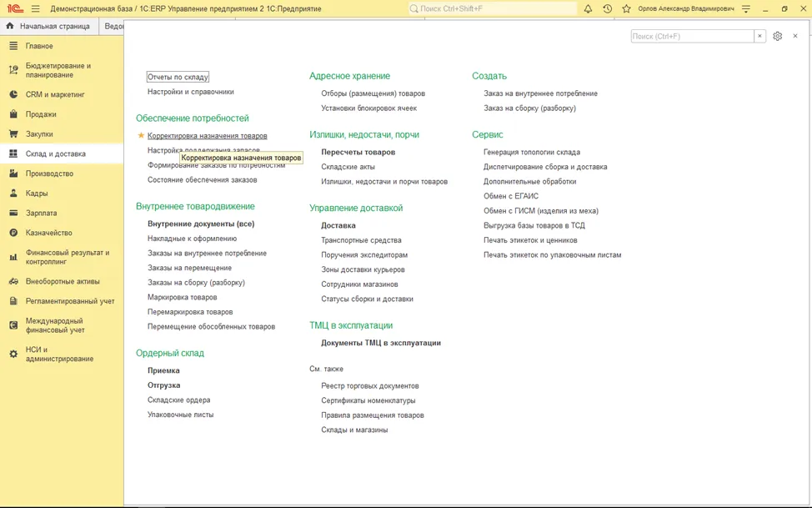Open Упаковочные листы
This screenshot has width=812, height=508.
click(180, 415)
